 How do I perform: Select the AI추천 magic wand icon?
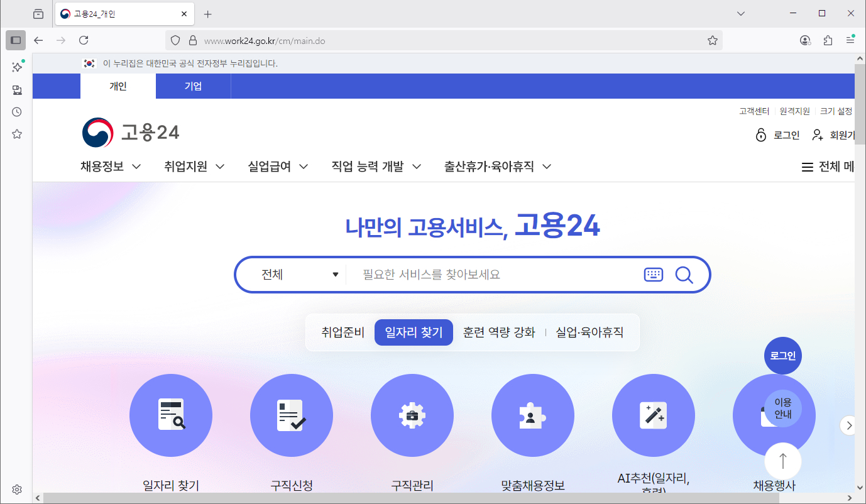[x=653, y=415]
